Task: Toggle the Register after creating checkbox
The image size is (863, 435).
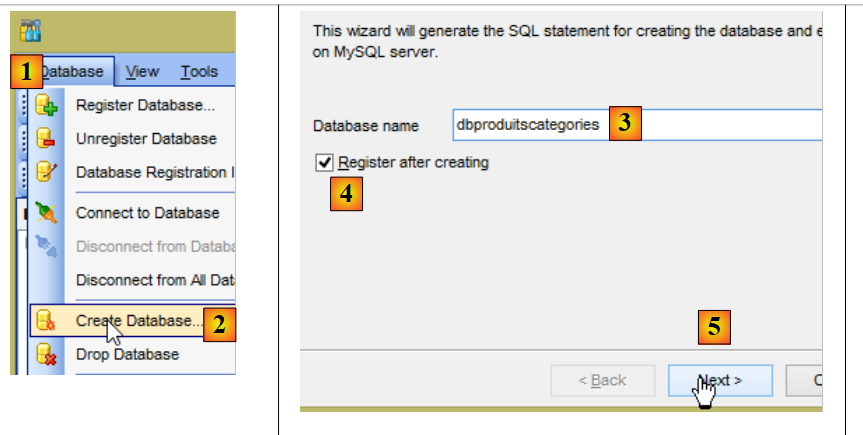Action: tap(323, 162)
